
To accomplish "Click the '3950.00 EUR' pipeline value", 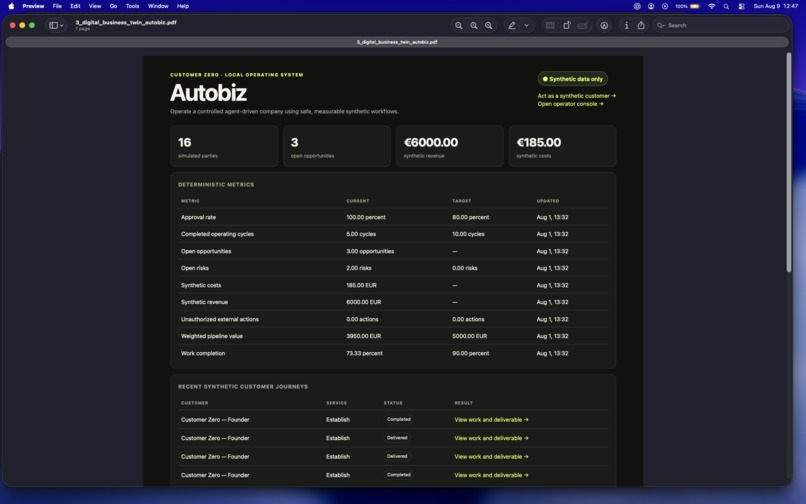I will [363, 336].
